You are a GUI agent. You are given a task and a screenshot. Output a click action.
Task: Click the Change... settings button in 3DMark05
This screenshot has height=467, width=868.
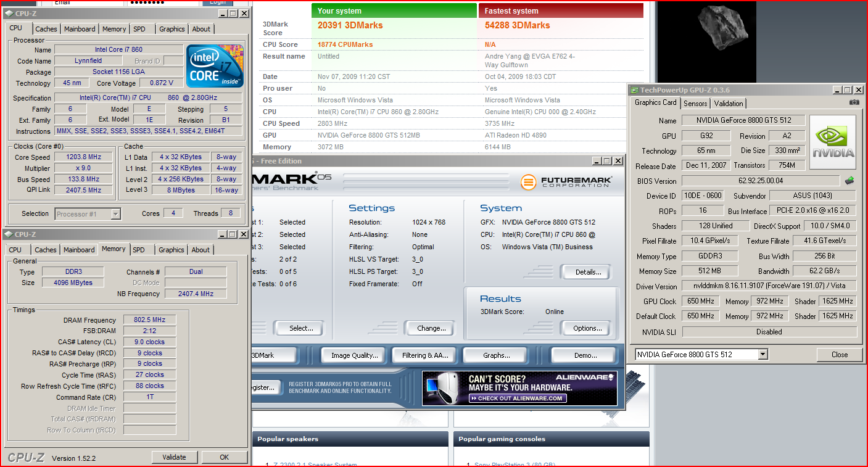click(x=429, y=328)
